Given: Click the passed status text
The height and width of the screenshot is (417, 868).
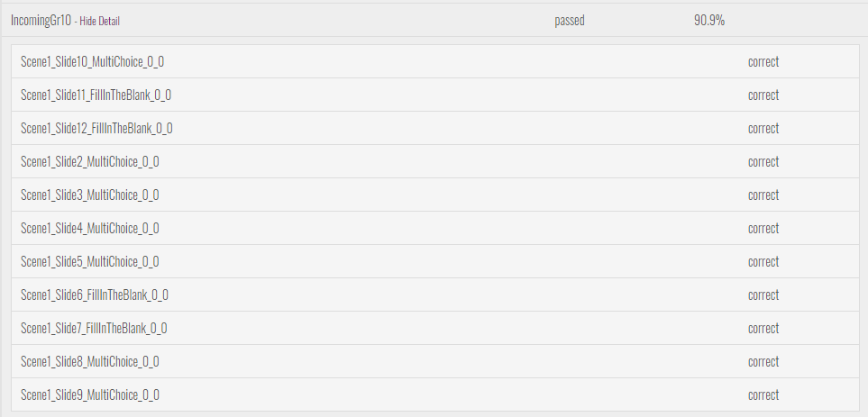Looking at the screenshot, I should [x=569, y=21].
